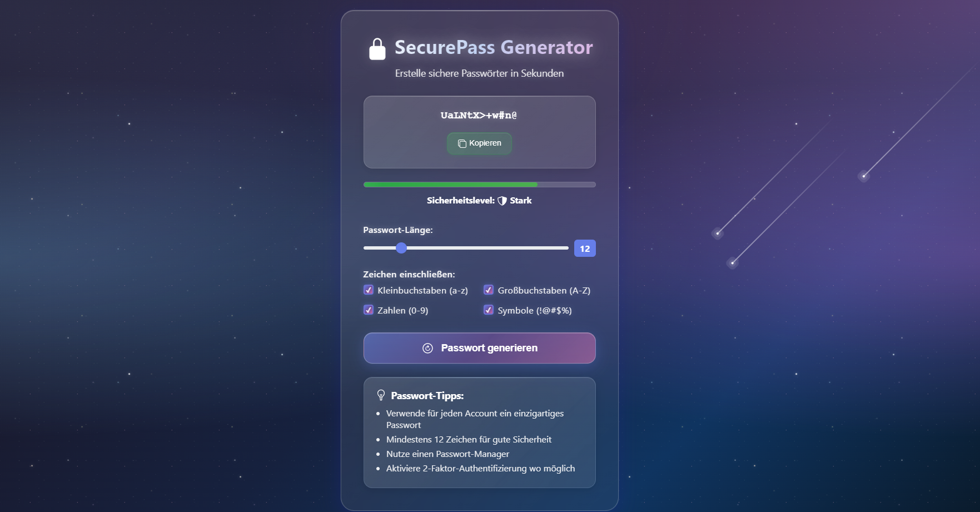
Task: Click the lightbulb icon beside Passwort-Tipps
Action: pyautogui.click(x=381, y=396)
